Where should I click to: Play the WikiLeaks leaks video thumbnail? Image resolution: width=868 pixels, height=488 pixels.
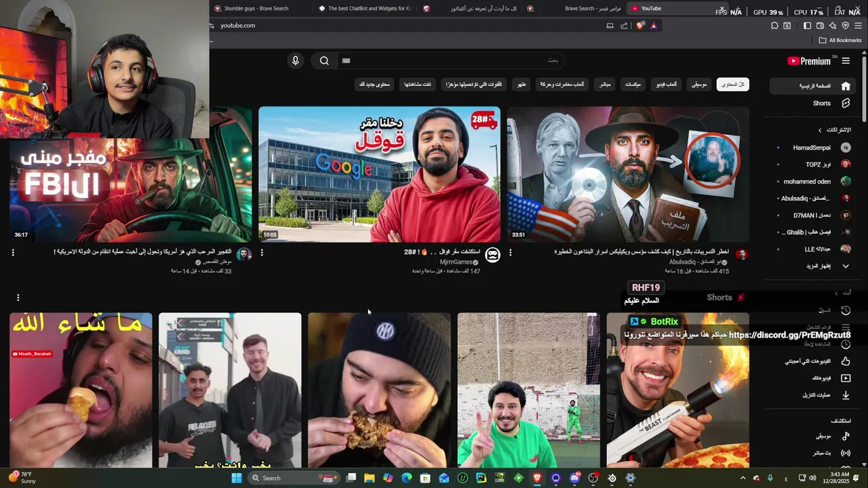[628, 174]
